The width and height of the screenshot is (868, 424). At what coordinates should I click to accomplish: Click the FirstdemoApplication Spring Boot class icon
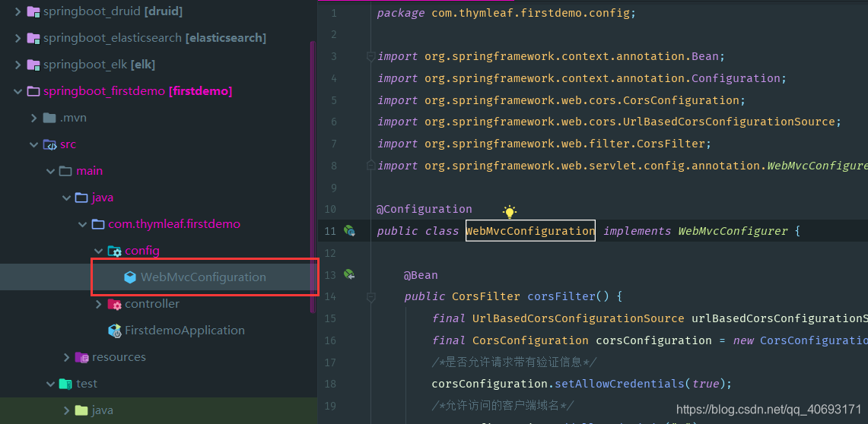click(115, 331)
